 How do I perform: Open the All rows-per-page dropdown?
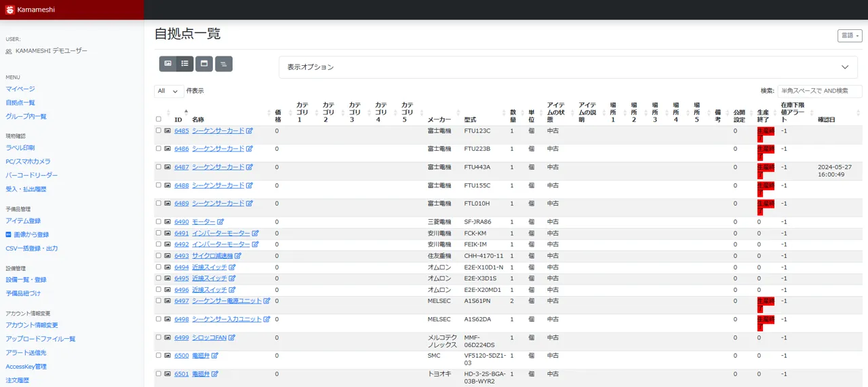pyautogui.click(x=169, y=91)
